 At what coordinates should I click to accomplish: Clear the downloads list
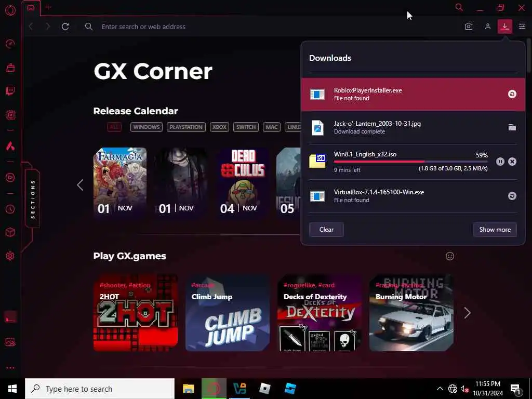(x=326, y=230)
